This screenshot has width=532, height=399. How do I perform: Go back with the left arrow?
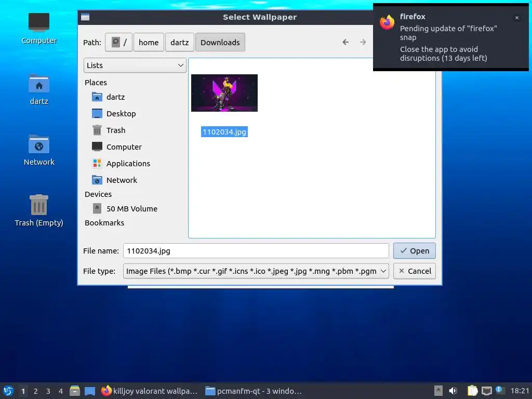(x=345, y=42)
